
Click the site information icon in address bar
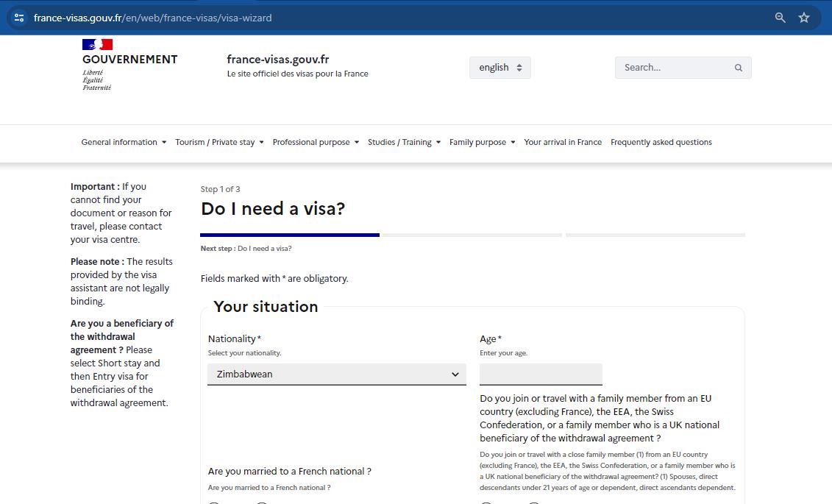click(20, 18)
